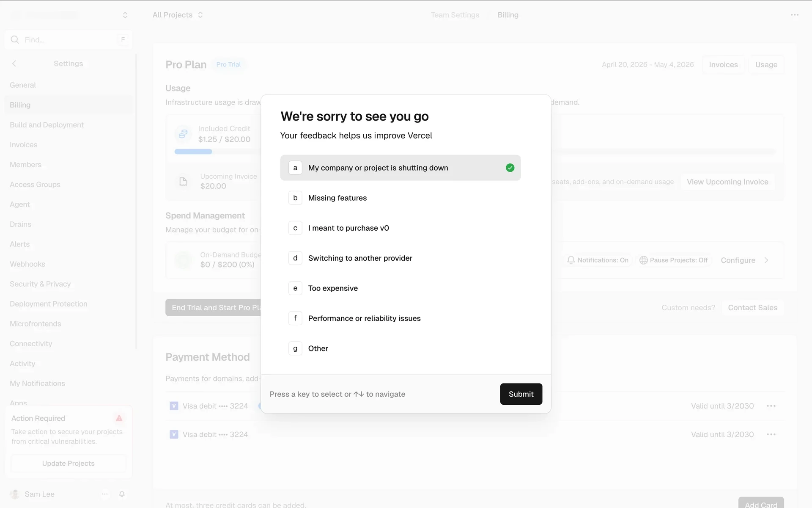The width and height of the screenshot is (812, 508).
Task: Click the Billing breadcrumb at top
Action: click(508, 15)
